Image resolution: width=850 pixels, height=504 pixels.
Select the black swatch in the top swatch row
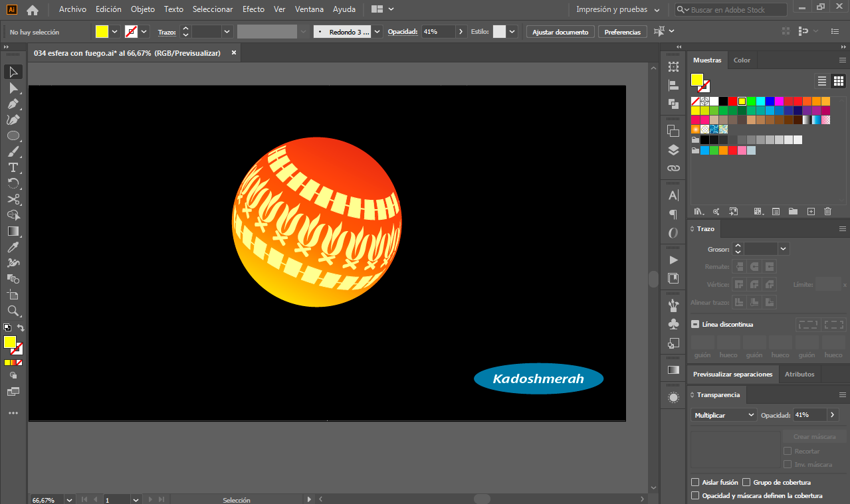pos(723,102)
